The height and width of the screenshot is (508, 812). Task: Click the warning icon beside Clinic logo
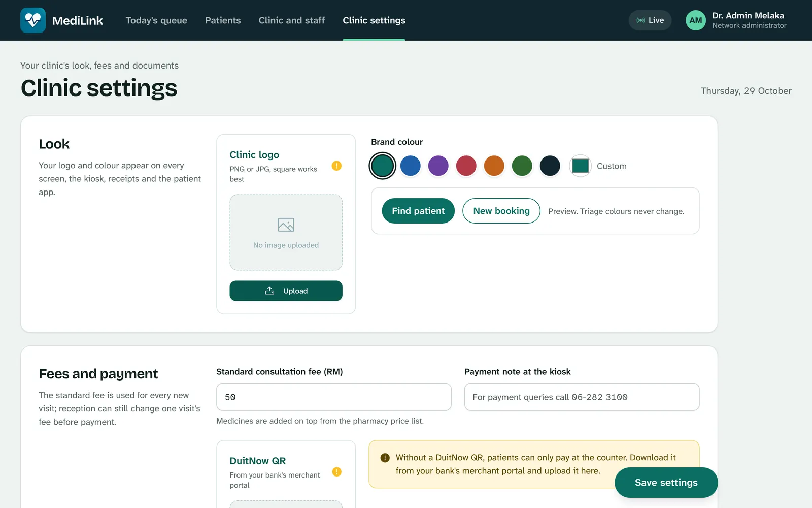tap(336, 166)
